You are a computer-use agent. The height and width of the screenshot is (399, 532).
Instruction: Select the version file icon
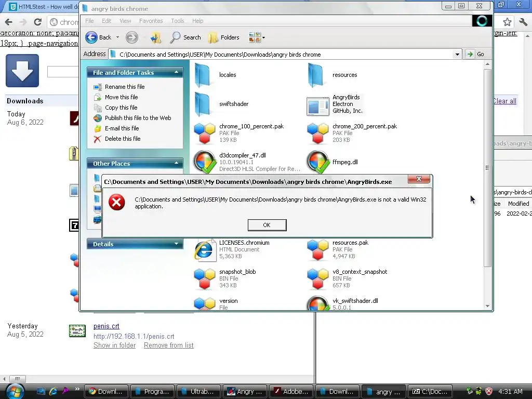pos(204,303)
